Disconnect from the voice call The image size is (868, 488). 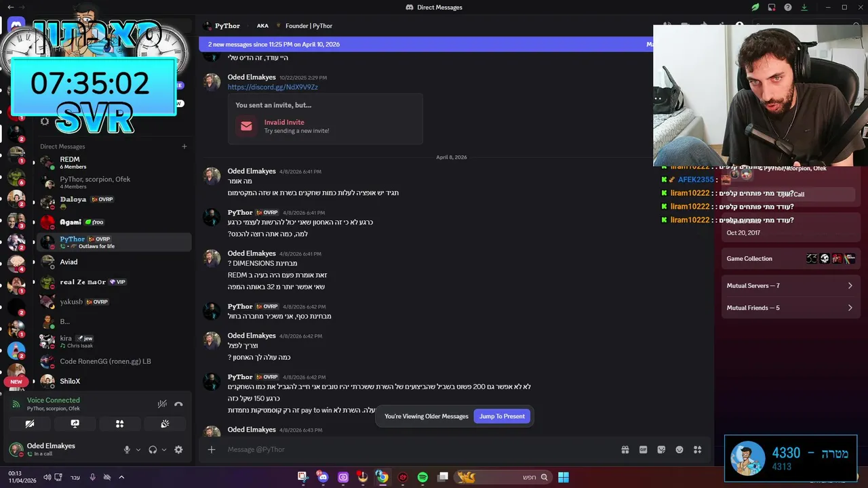[x=178, y=404]
